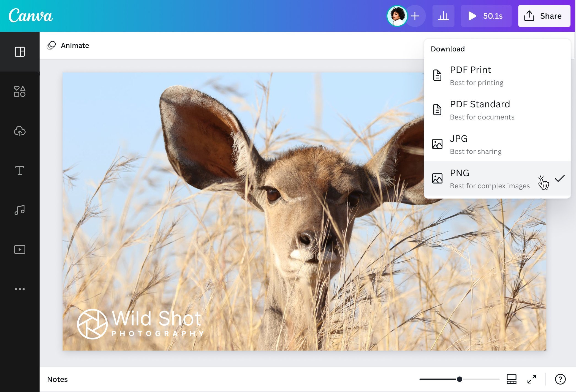Click the Help question mark icon
This screenshot has height=392, width=576.
click(x=560, y=379)
